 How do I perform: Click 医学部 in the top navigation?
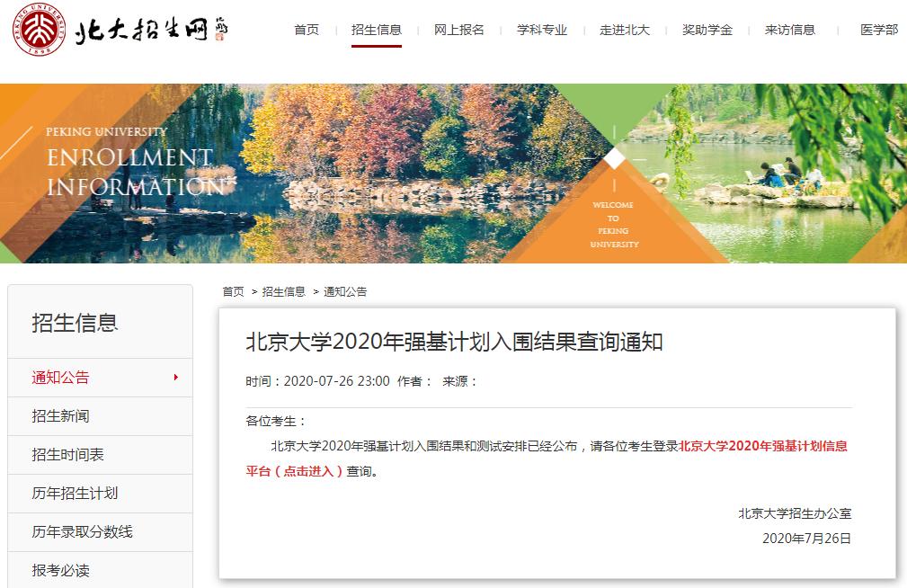coord(878,30)
